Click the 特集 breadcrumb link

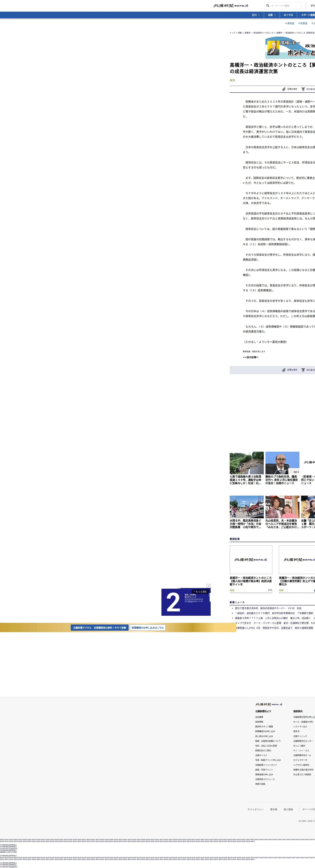240,33
